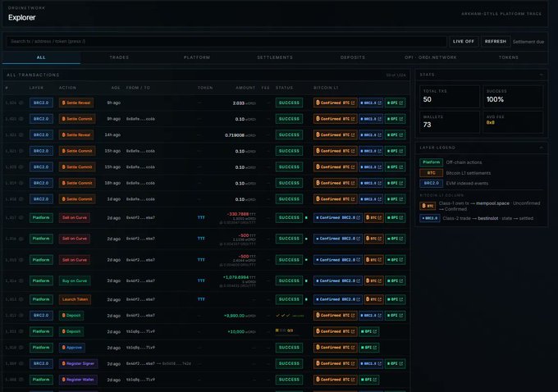Click the amount +1,079.6994 on Buy on Curve row
This screenshot has width=558, height=392.
pyautogui.click(x=236, y=277)
